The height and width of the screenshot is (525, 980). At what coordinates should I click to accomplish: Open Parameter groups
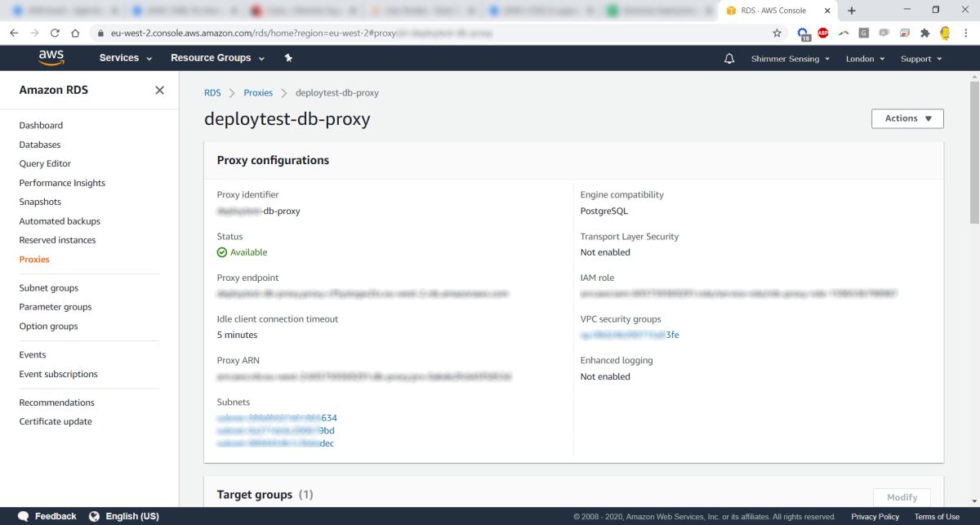[x=56, y=307]
